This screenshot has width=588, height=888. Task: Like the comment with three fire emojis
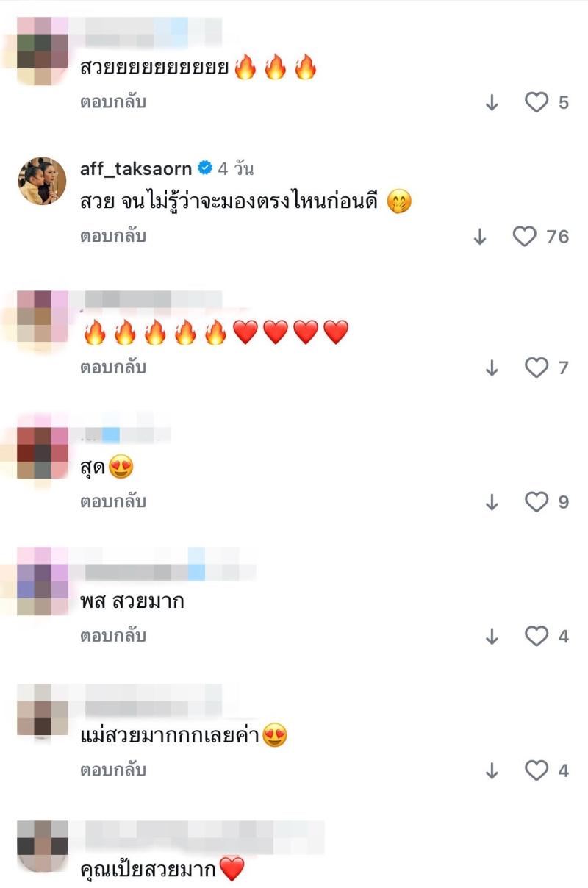(x=537, y=102)
